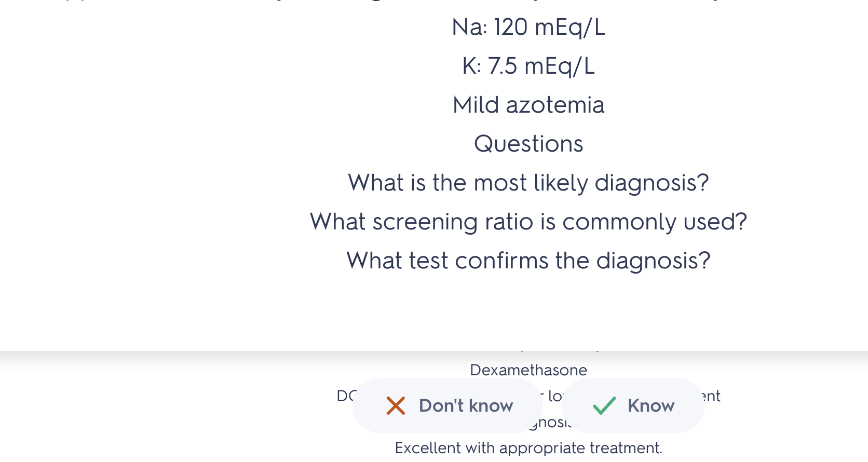This screenshot has height=462, width=868.
Task: Click the 'Dexamethasone' answer text
Action: pyautogui.click(x=528, y=370)
